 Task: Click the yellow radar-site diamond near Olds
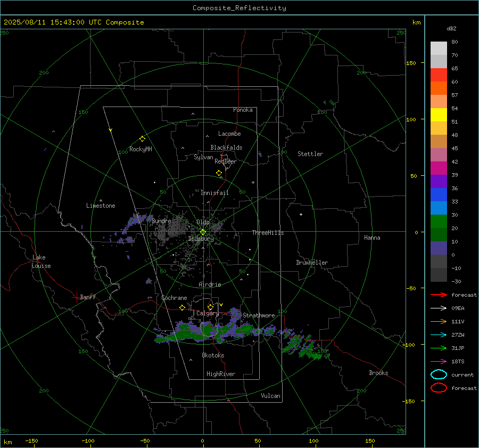point(203,232)
